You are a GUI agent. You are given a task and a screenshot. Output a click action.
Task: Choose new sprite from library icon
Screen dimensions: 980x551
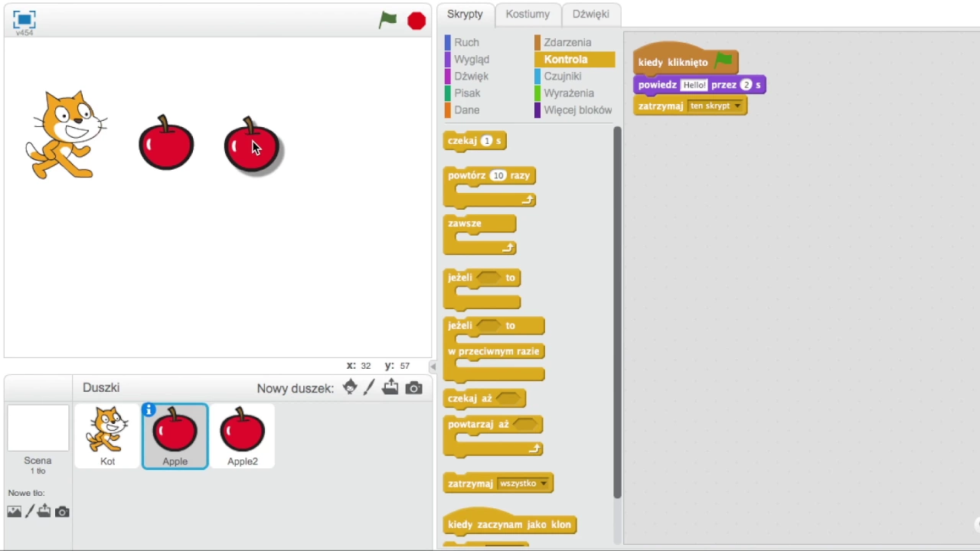coord(350,387)
